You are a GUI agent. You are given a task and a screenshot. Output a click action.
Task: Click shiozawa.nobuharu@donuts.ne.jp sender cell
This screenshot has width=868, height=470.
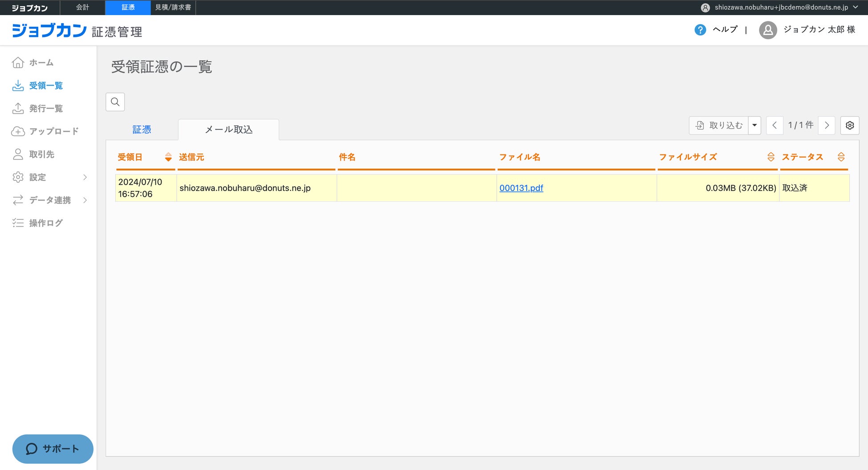(256, 188)
